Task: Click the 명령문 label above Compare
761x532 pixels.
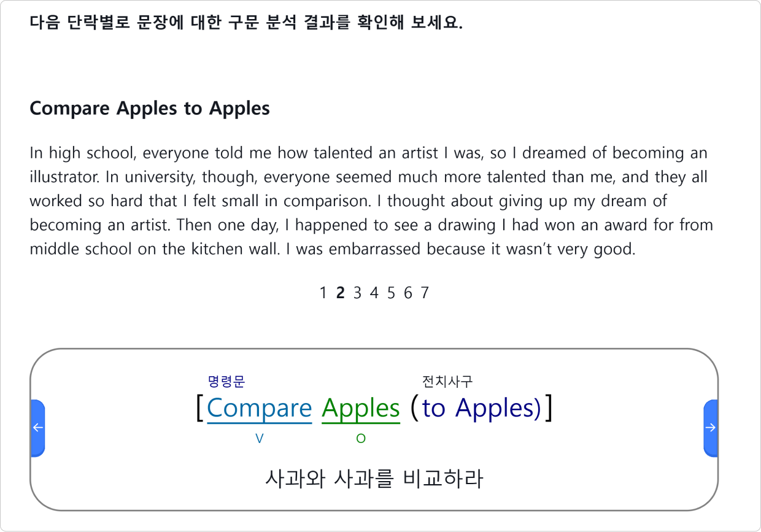Action: click(226, 382)
